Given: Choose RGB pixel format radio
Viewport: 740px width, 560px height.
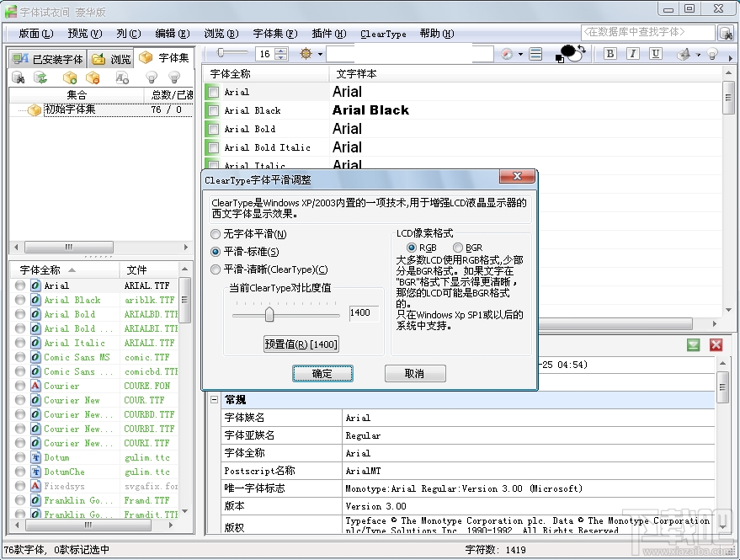Looking at the screenshot, I should pos(412,248).
